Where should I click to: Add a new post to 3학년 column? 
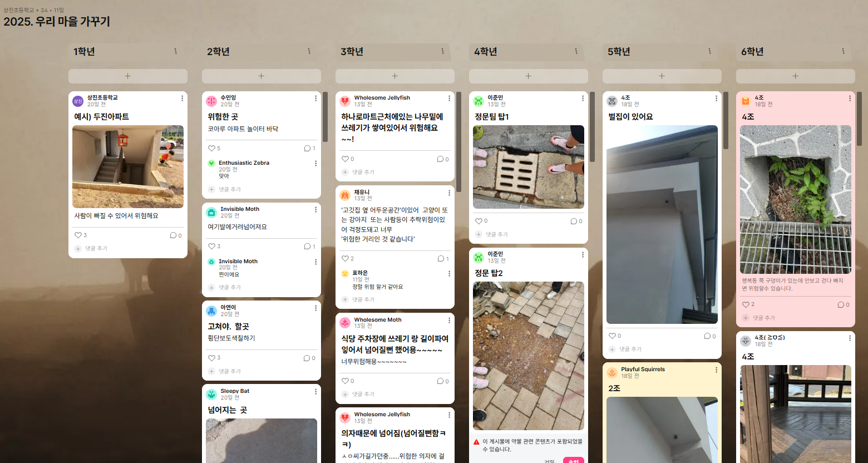pos(395,76)
